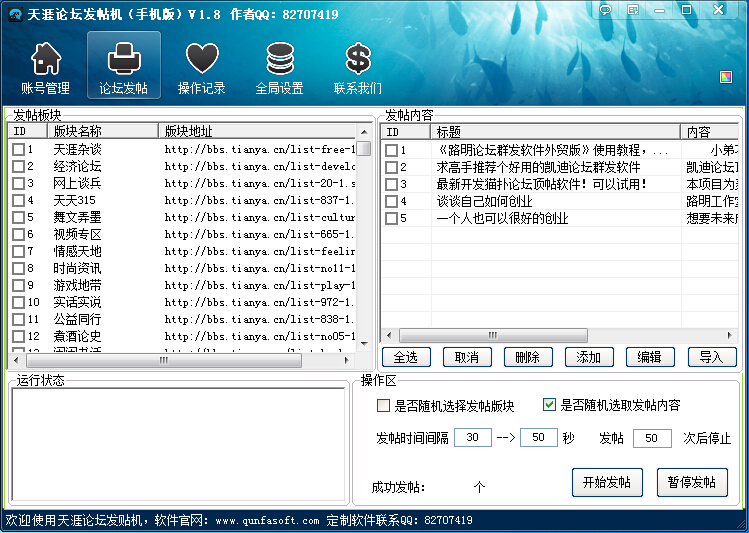
Task: Open 全局设置 global settings
Action: [279, 68]
